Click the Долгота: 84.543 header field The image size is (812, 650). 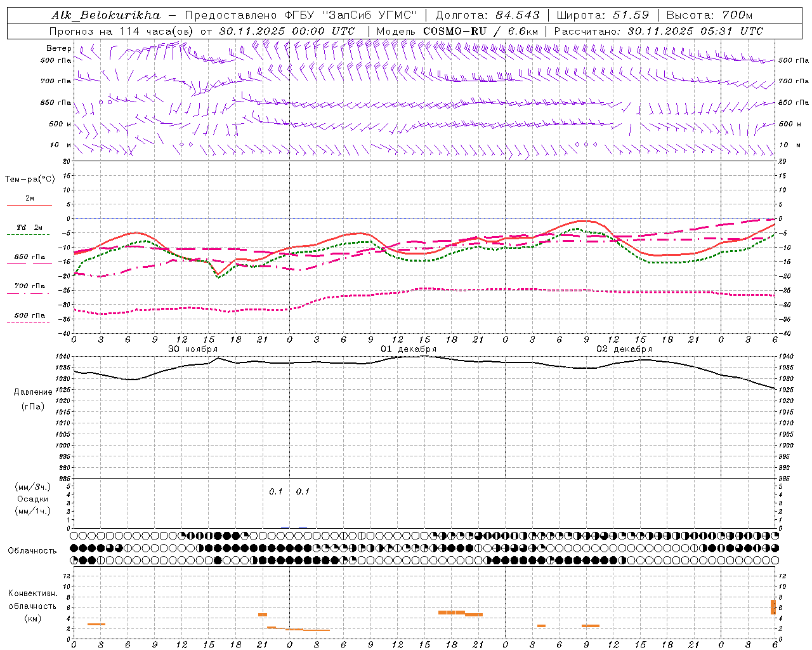[x=487, y=15]
